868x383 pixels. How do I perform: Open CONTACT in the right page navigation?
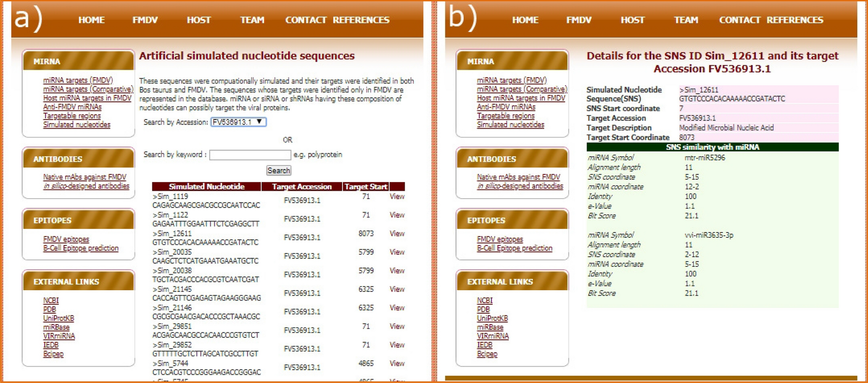click(x=740, y=20)
